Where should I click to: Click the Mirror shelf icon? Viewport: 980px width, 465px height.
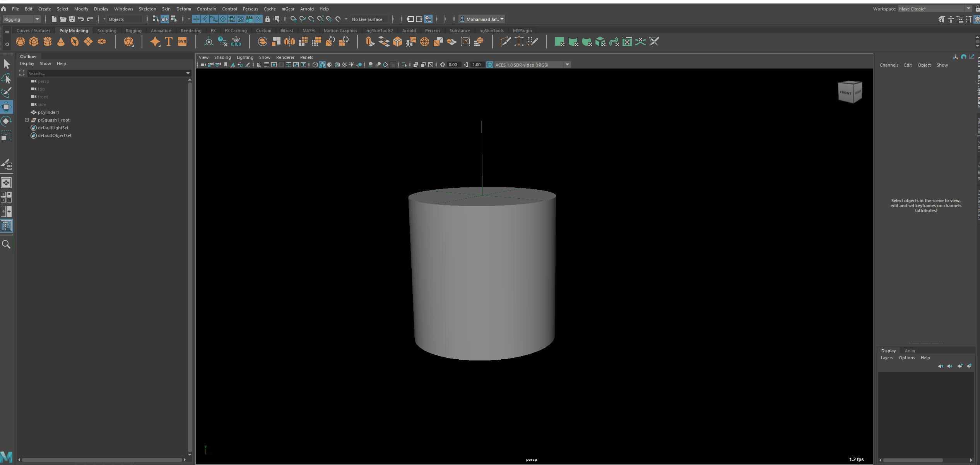pos(289,41)
